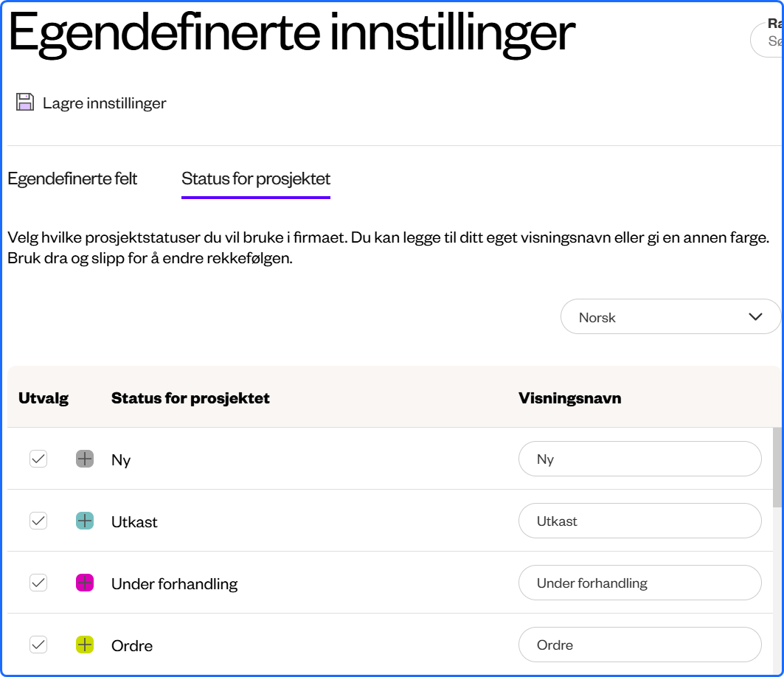
Task: Click the search box at top right
Action: [768, 40]
